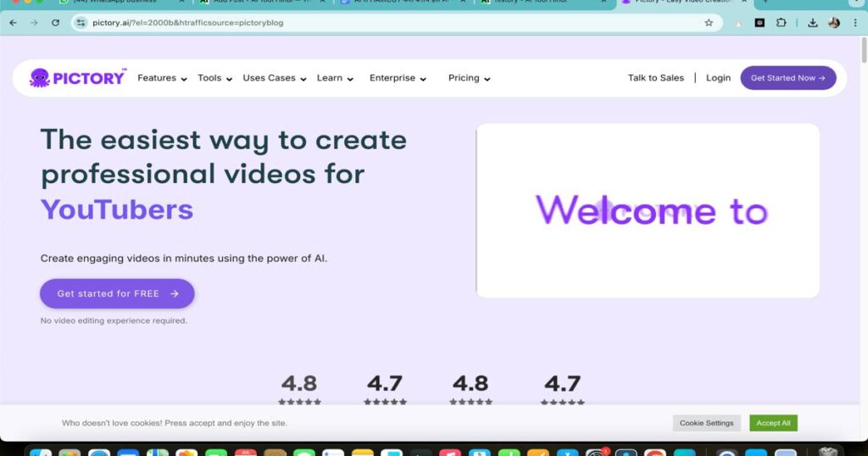Open Cookie Settings
The height and width of the screenshot is (456, 868).
(x=706, y=423)
